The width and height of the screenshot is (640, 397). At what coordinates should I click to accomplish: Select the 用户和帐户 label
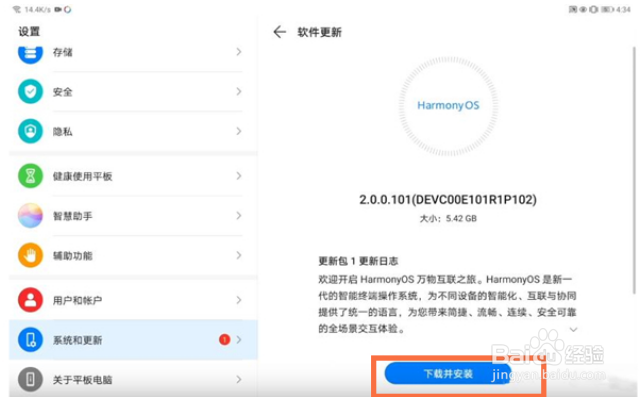click(x=77, y=300)
